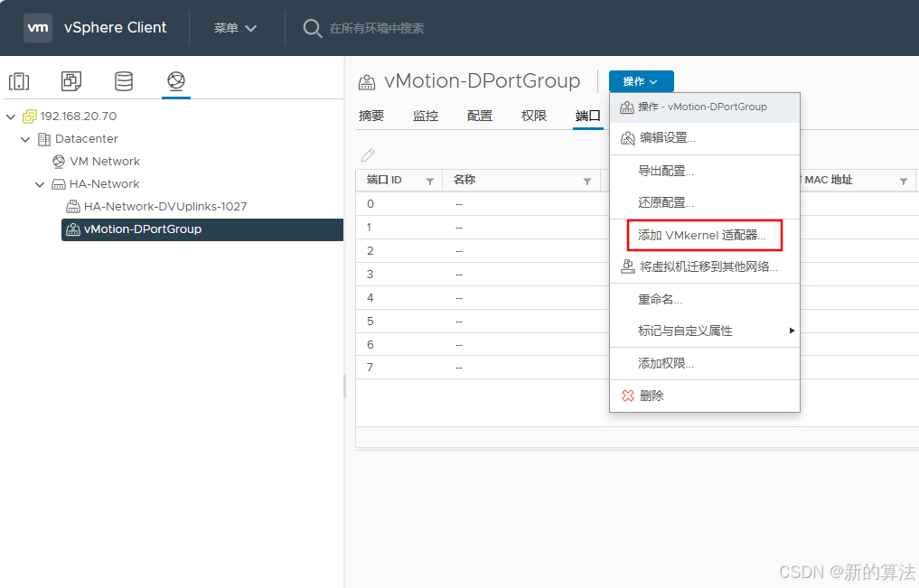Click the MAC 地址 column header

pyautogui.click(x=828, y=180)
